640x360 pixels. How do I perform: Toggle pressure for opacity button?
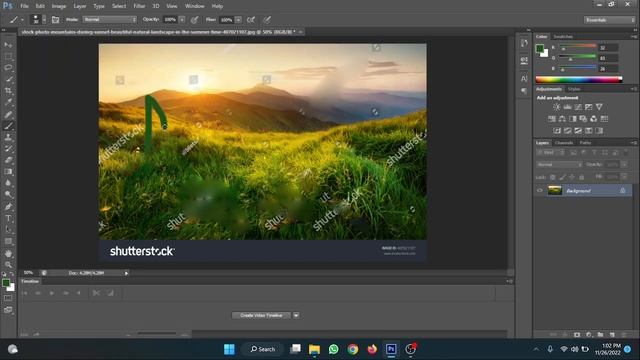pyautogui.click(x=194, y=20)
